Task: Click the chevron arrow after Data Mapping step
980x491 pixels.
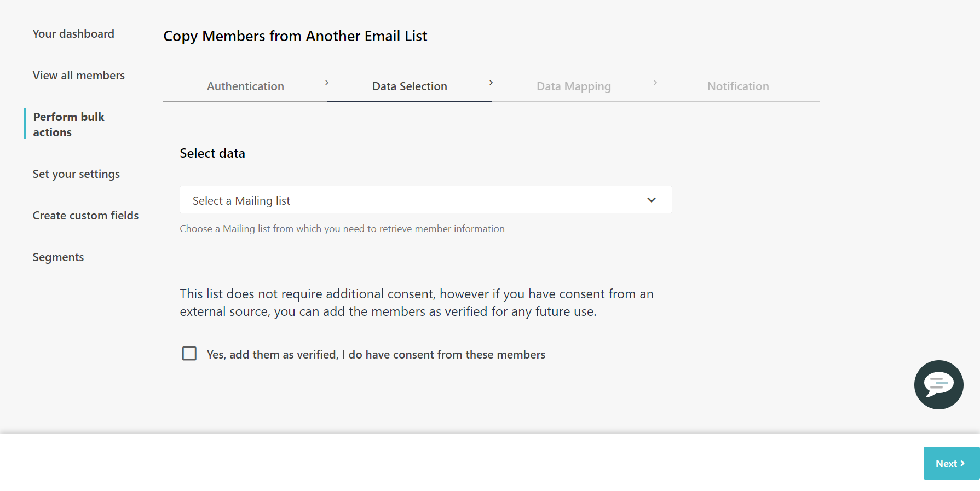Action: tap(655, 83)
